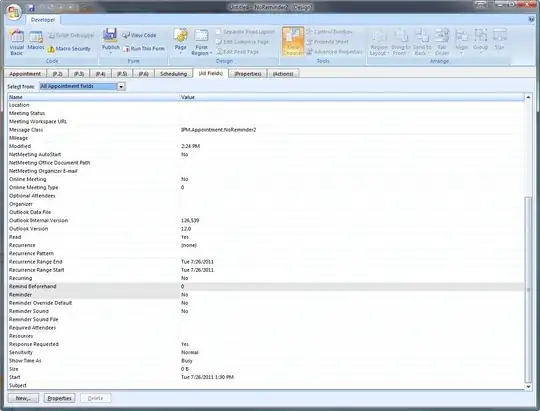Open the Macros dialog

[x=36, y=40]
